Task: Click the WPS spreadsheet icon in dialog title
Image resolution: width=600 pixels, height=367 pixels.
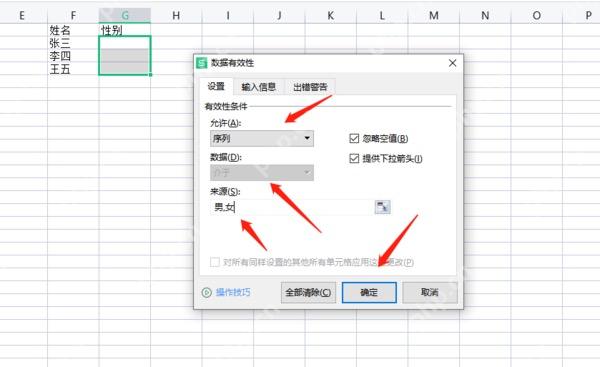Action: [202, 63]
